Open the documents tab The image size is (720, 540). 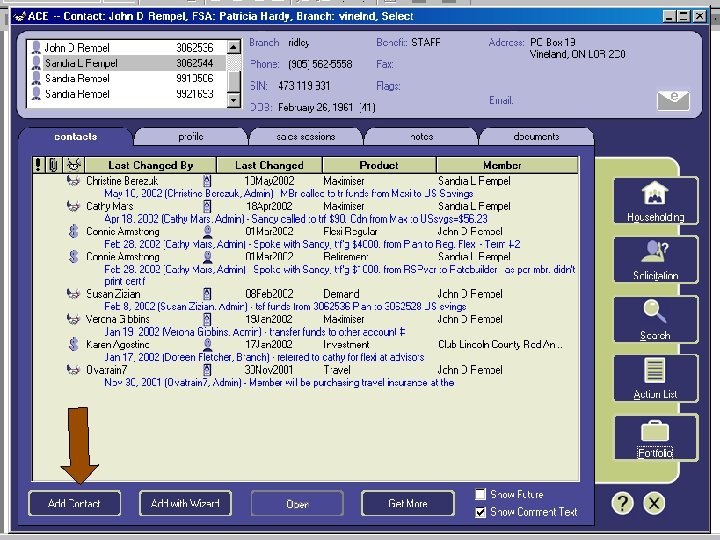(536, 137)
